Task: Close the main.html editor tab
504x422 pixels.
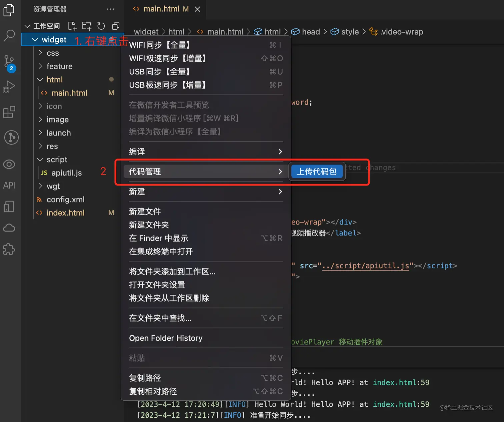Action: pos(197,9)
